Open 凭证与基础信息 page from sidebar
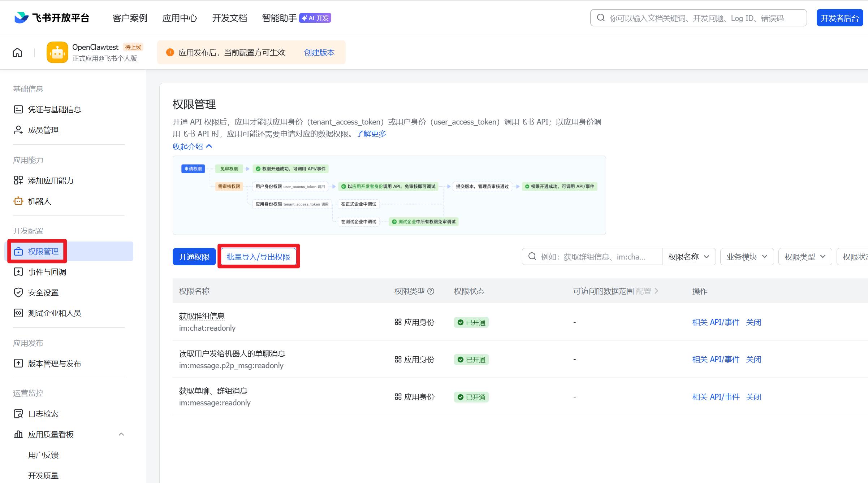 pyautogui.click(x=55, y=109)
